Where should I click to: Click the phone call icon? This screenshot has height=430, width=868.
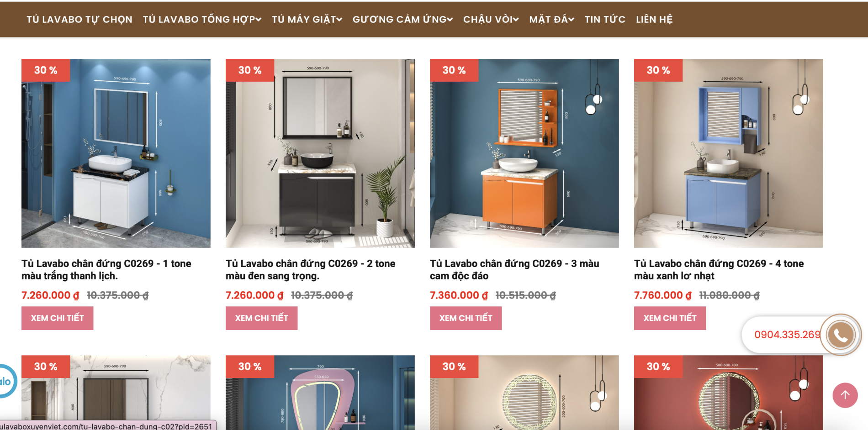pos(841,335)
